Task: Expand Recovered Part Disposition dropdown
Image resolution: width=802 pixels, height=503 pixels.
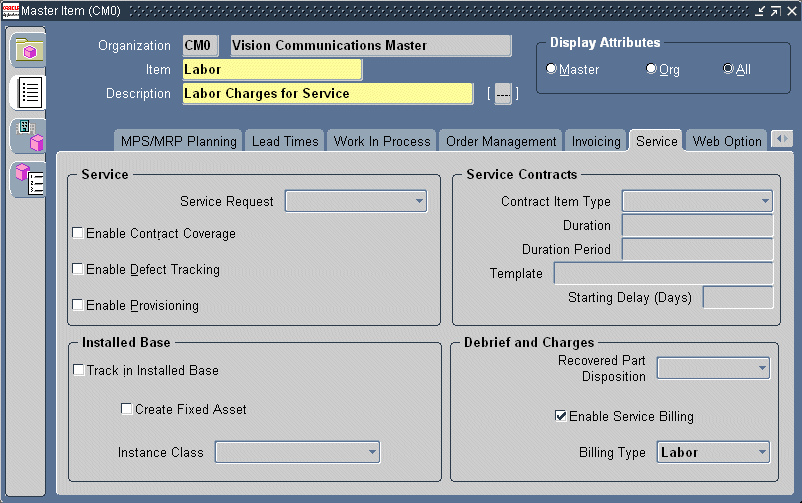Action: (713, 368)
